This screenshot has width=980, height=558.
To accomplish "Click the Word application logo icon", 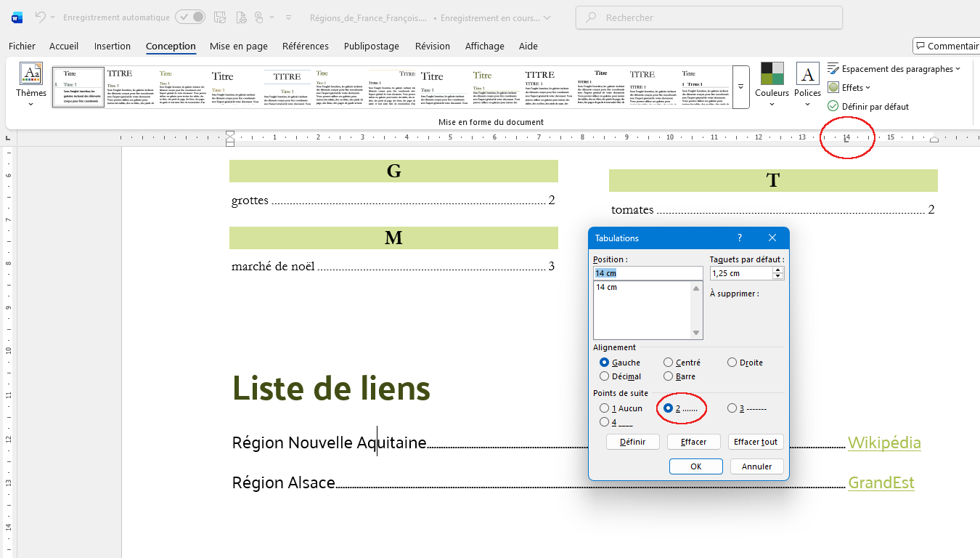I will (x=17, y=17).
